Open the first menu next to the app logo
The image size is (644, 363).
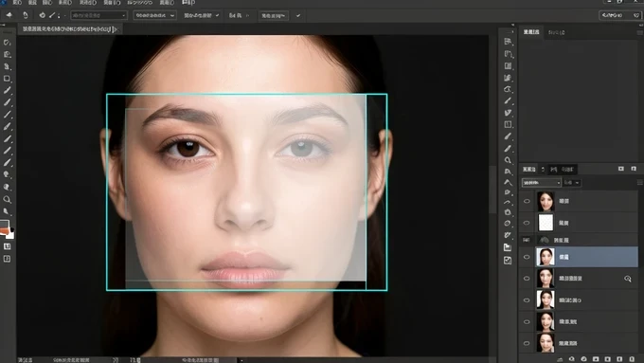point(17,3)
